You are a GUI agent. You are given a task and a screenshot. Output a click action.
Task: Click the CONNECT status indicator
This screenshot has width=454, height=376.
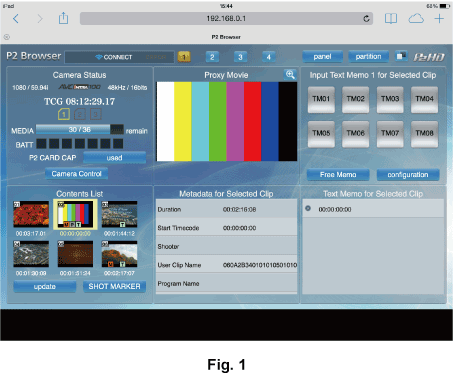click(114, 57)
